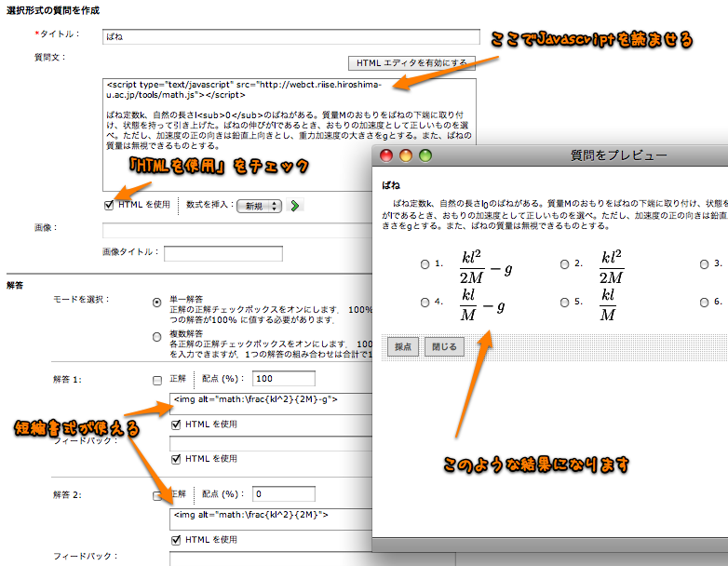Click the green zoom button of the preview window
Viewport: 728px width, 566px height.
click(425, 155)
